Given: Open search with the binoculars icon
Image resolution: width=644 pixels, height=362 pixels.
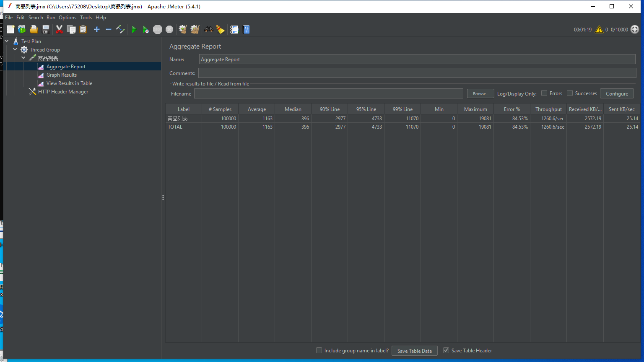Looking at the screenshot, I should pos(208,29).
